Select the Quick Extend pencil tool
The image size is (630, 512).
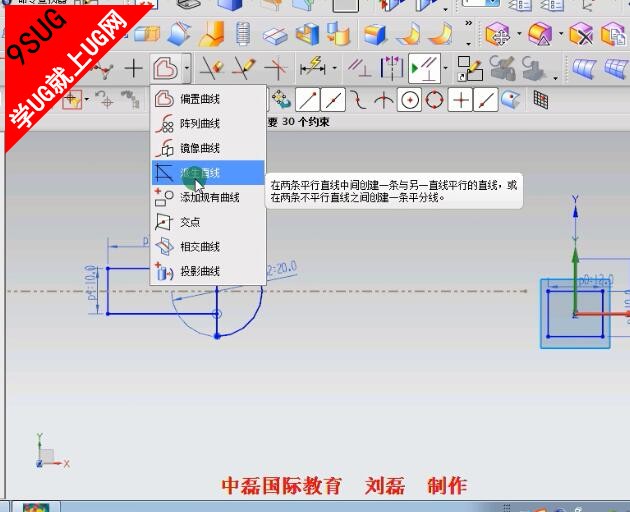243,68
